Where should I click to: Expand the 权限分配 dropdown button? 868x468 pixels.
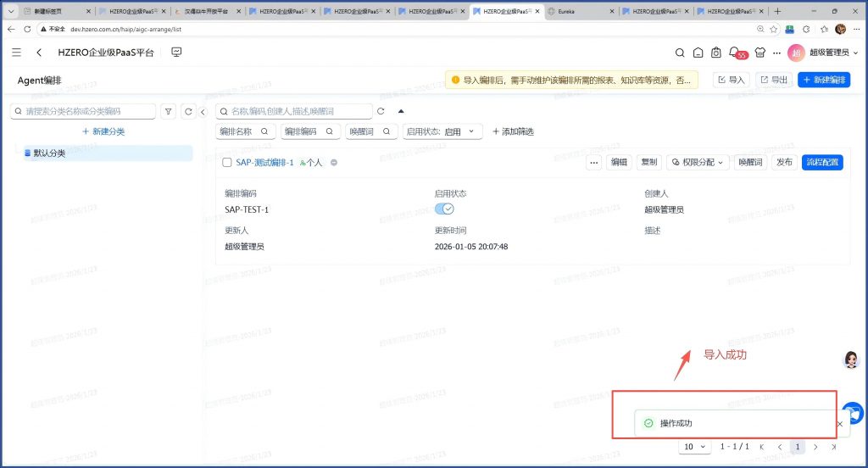(x=697, y=162)
